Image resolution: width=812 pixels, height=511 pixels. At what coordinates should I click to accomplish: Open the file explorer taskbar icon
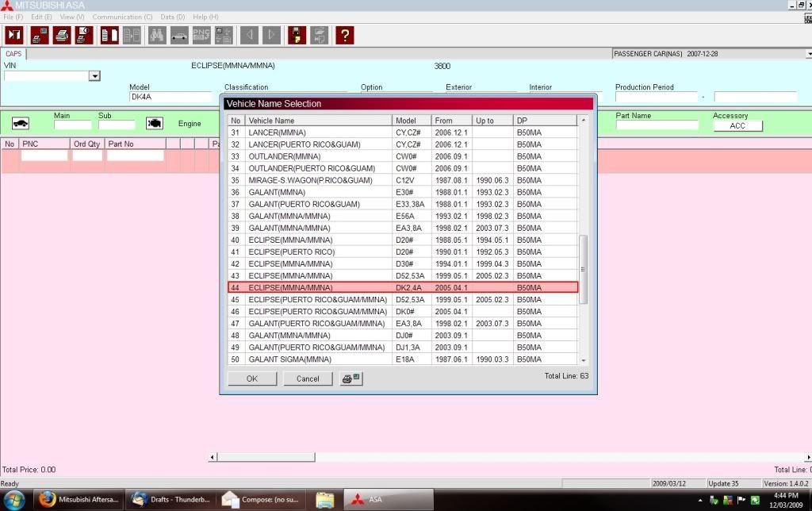[x=324, y=500]
